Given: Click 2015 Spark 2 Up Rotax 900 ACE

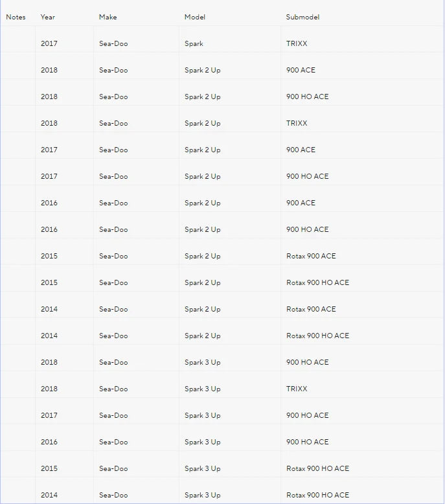Looking at the screenshot, I should pos(311,256).
